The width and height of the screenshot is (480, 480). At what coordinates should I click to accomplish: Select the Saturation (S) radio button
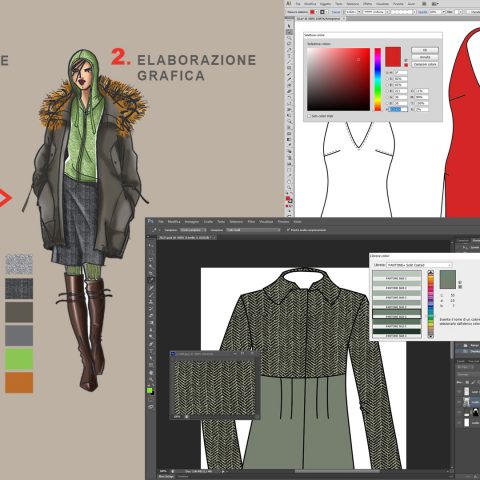pyautogui.click(x=388, y=79)
